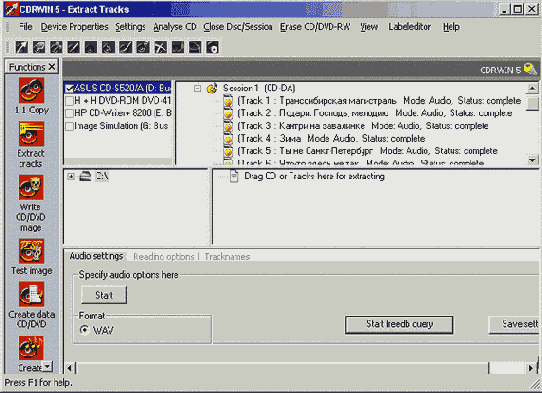Open the Analyse CD menu

coord(175,27)
